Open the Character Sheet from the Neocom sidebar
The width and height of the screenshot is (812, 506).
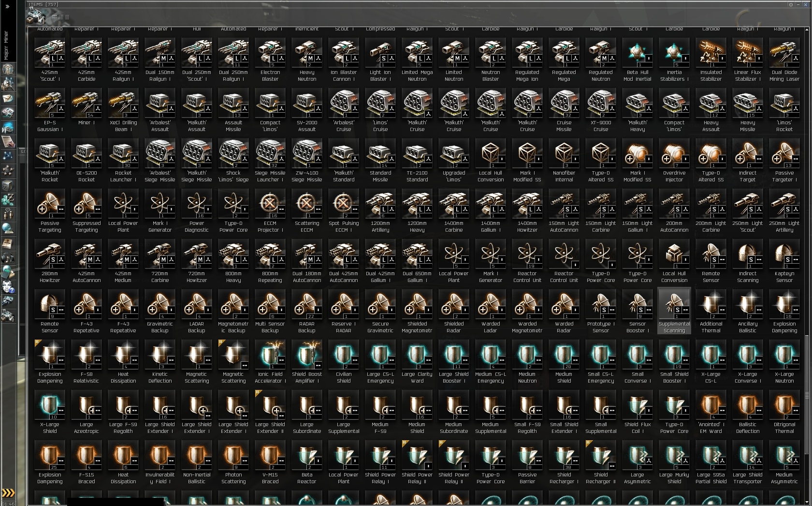click(x=8, y=69)
